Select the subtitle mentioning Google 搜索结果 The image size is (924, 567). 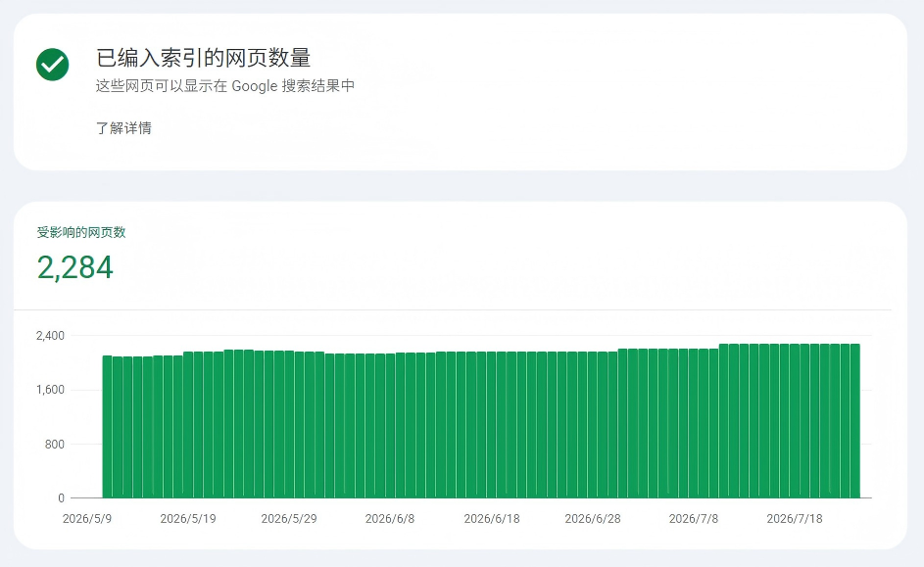225,86
